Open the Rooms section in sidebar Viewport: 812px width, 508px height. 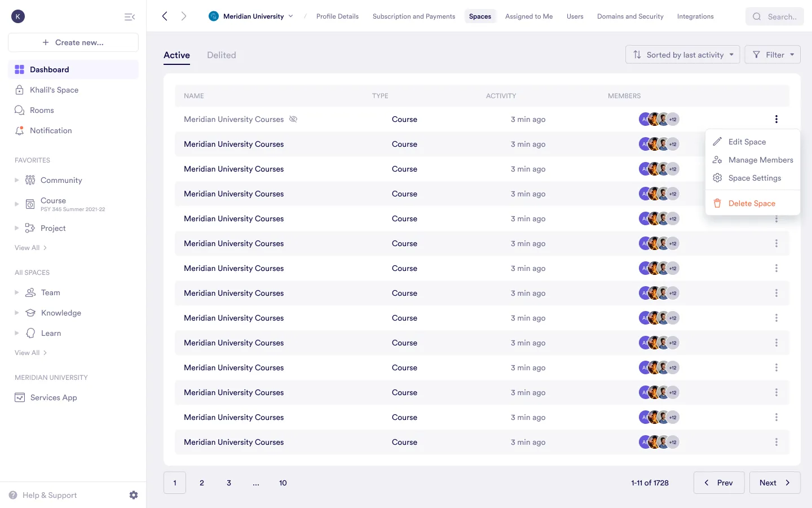[42, 110]
